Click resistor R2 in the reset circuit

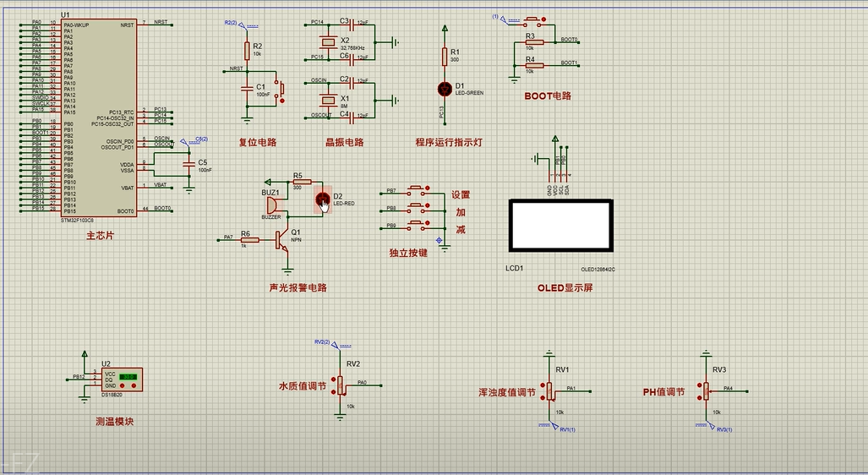[247, 51]
